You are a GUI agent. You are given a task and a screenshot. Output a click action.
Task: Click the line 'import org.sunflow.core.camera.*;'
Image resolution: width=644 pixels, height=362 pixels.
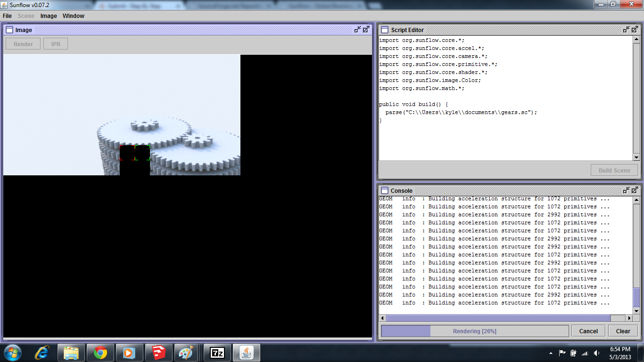[x=433, y=56]
